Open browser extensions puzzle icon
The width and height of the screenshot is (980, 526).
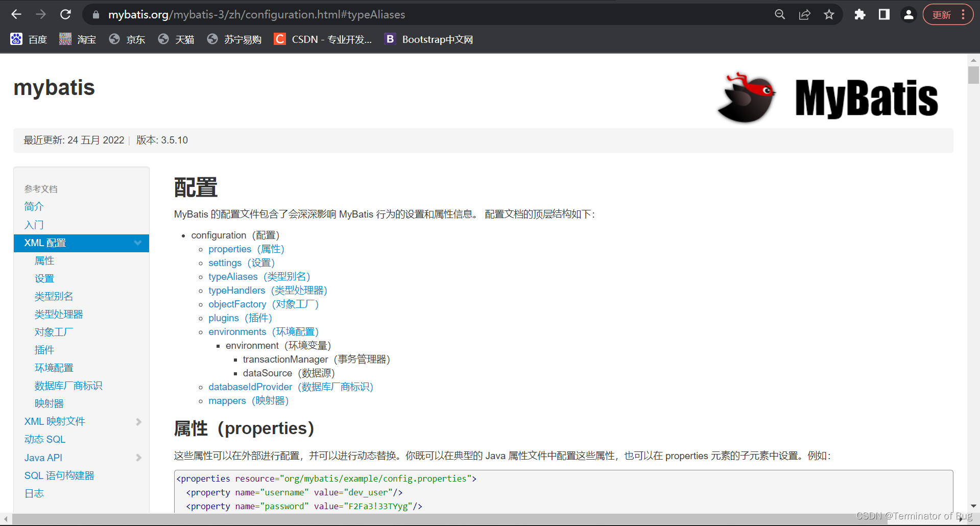coord(860,14)
